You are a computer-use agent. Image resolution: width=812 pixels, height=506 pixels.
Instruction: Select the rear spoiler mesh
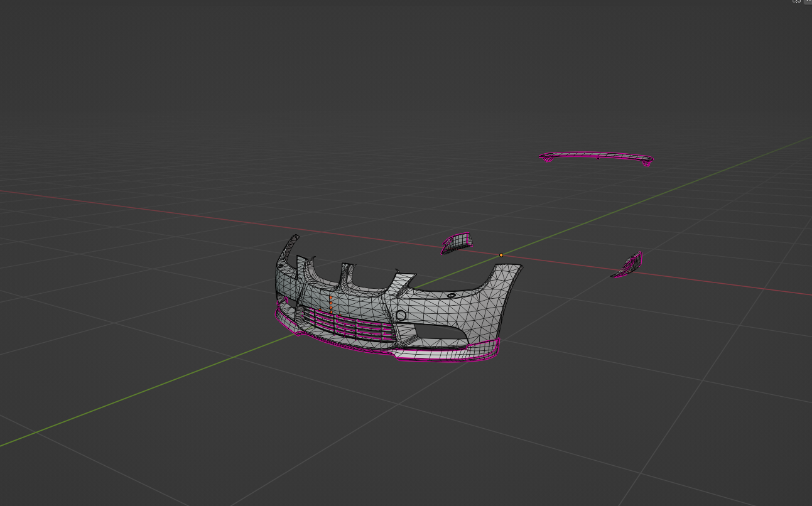click(x=595, y=154)
